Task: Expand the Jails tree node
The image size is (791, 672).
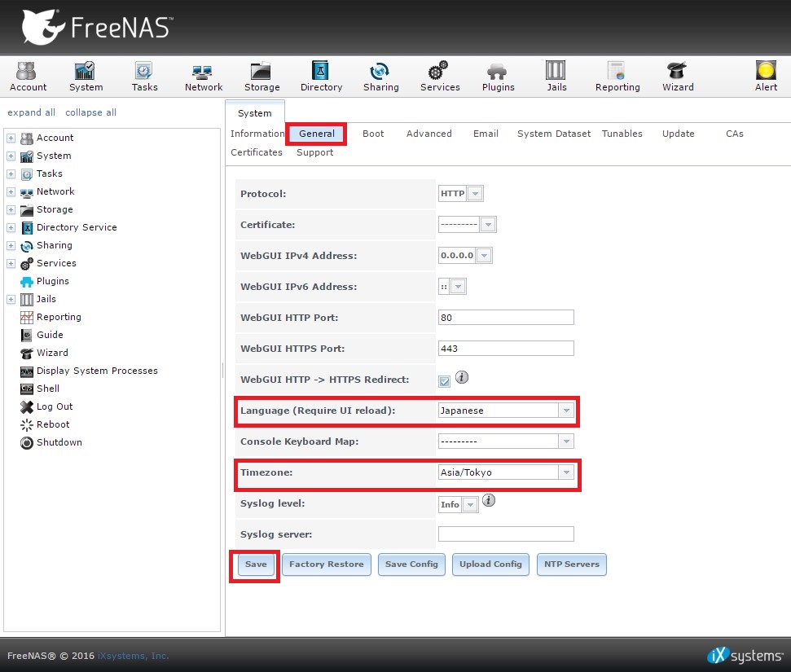Action: [11, 299]
